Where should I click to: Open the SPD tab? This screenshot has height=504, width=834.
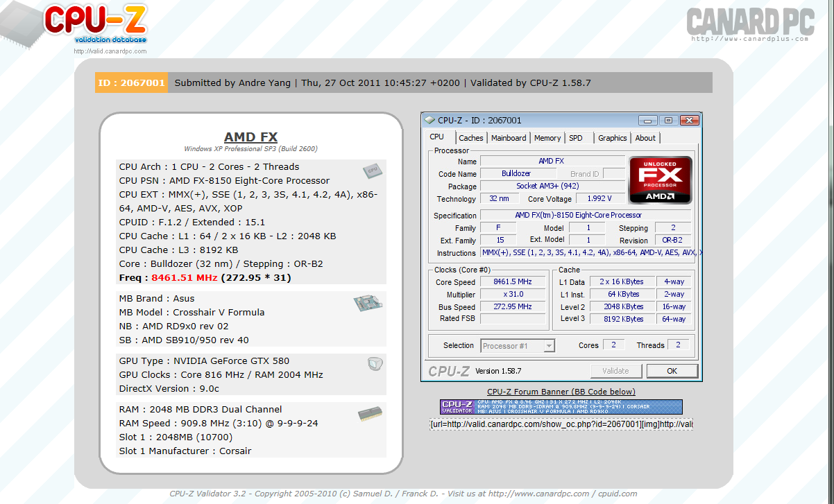pos(576,138)
